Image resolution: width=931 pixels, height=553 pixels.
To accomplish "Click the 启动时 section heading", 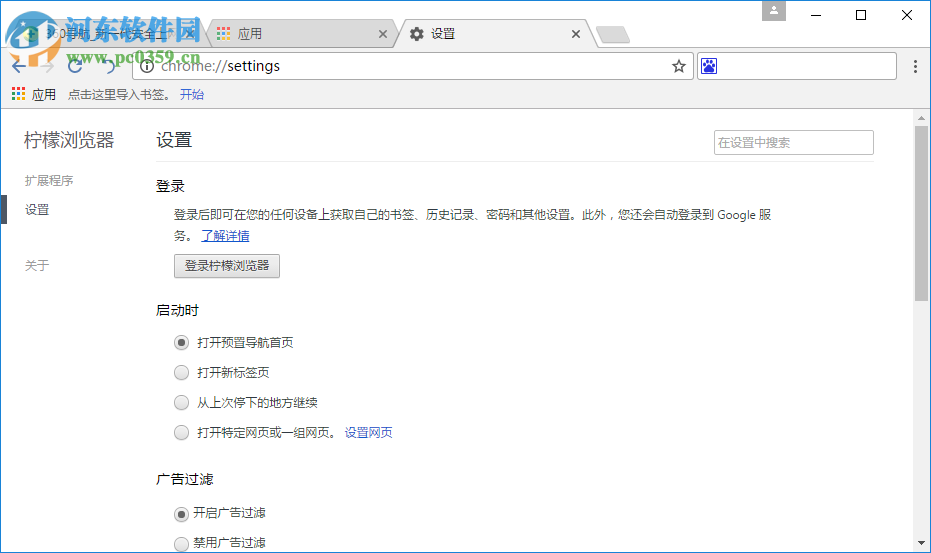I will pos(177,311).
